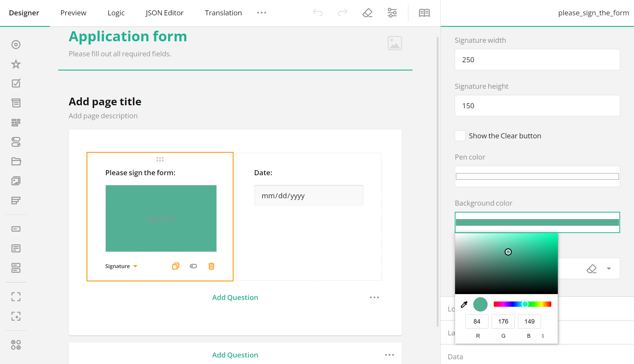Click the eyedropper/pen color tool
Viewport: 634px width, 364px height.
(x=464, y=304)
